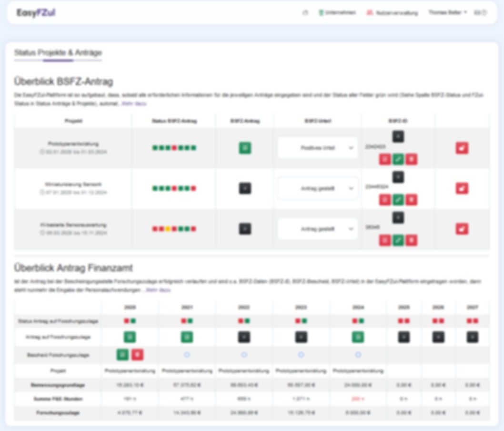Open the green BSFZ-Antrag document for Prototypenentwicklung
Viewport: 504px width, 431px height.
pos(245,148)
